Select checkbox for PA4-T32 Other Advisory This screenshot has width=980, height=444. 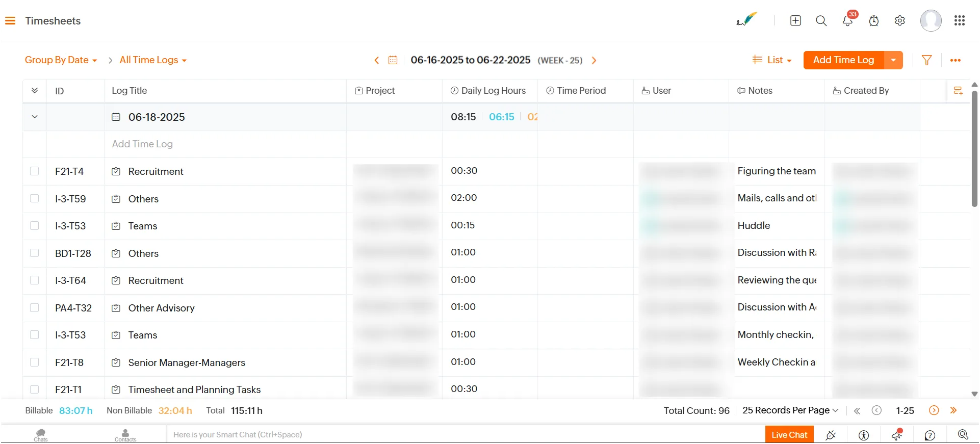[x=34, y=308]
